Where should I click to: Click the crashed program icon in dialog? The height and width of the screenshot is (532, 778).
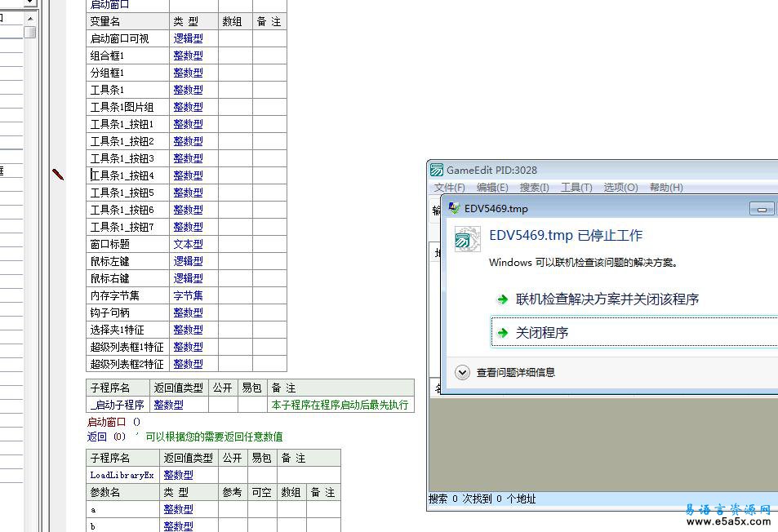[467, 239]
